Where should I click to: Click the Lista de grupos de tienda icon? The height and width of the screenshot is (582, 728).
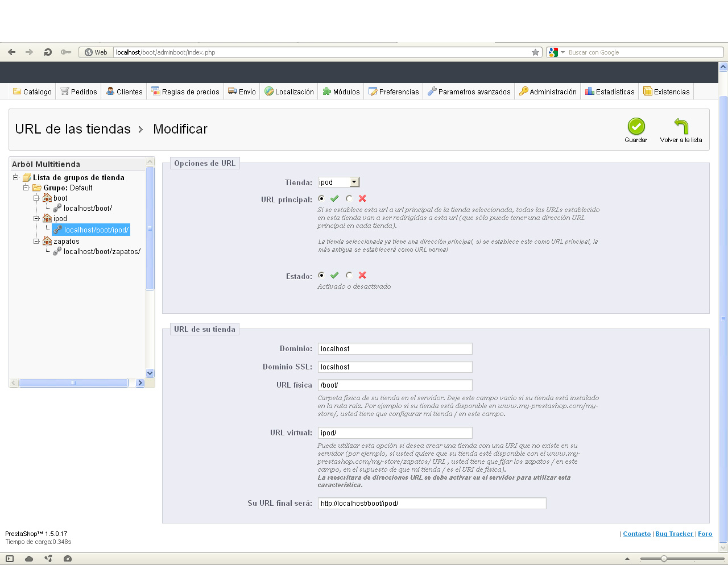tap(27, 177)
